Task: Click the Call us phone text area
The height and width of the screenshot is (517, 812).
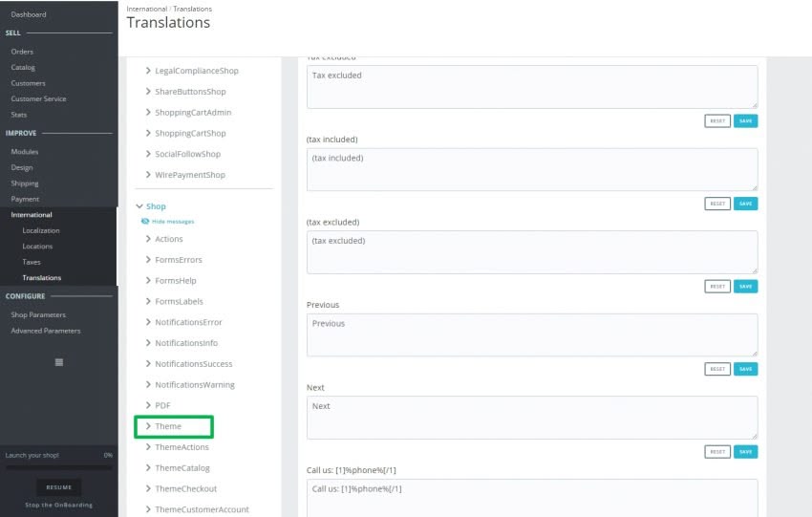Action: pos(532,498)
